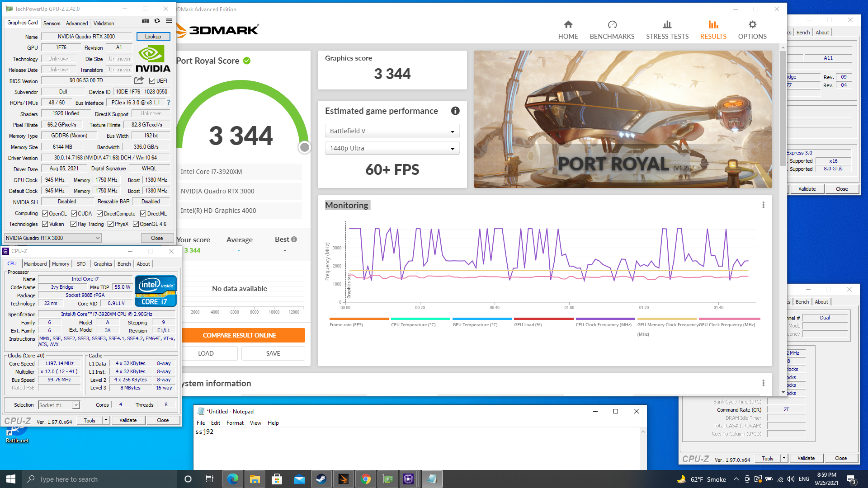Image resolution: width=868 pixels, height=488 pixels.
Task: Open the CPU-Z taskbar icon
Action: 408,479
